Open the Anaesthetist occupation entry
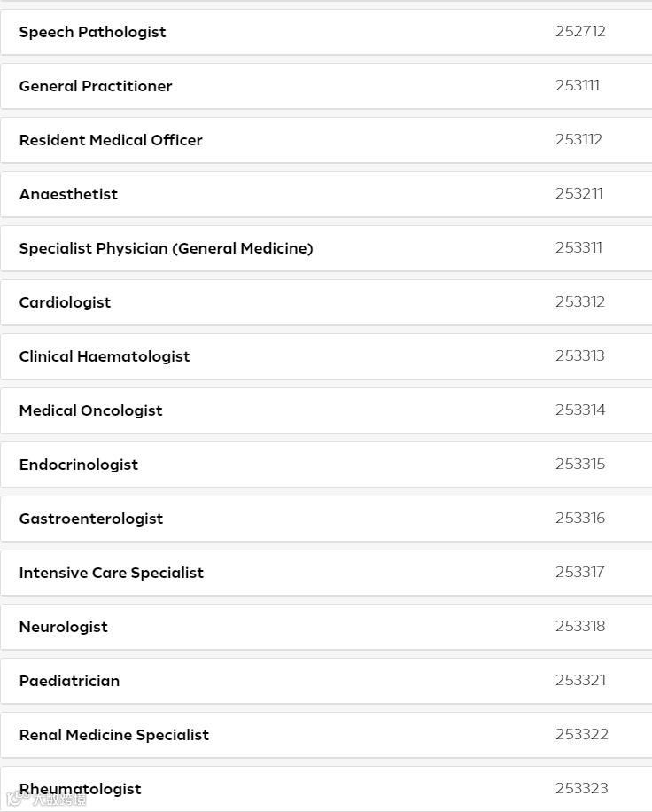Image resolution: width=652 pixels, height=812 pixels. (x=68, y=194)
